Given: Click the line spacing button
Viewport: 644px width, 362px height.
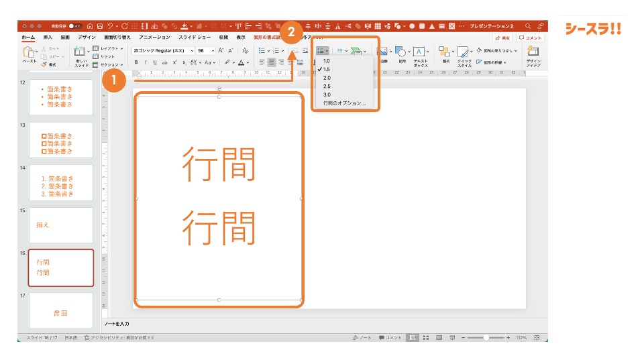Looking at the screenshot, I should coord(323,50).
